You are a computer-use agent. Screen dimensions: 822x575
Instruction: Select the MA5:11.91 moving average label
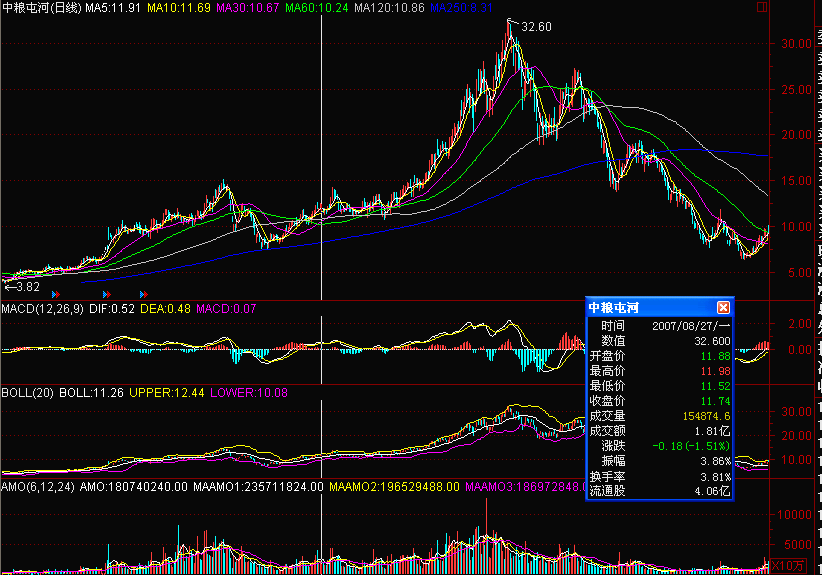[112, 8]
